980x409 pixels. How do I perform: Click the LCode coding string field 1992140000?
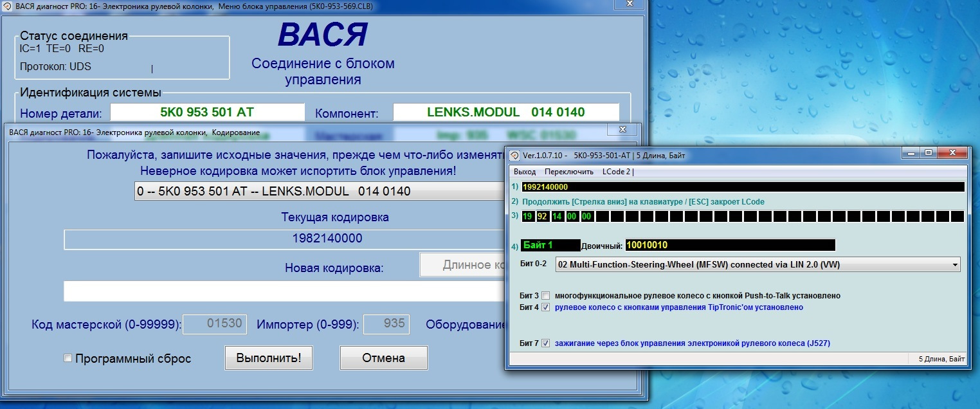[x=743, y=187]
